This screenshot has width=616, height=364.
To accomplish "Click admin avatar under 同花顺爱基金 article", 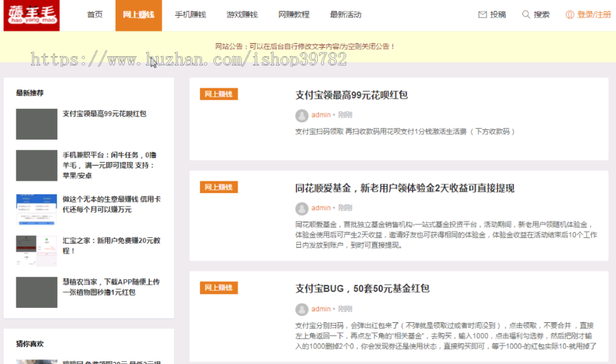I will tap(301, 208).
